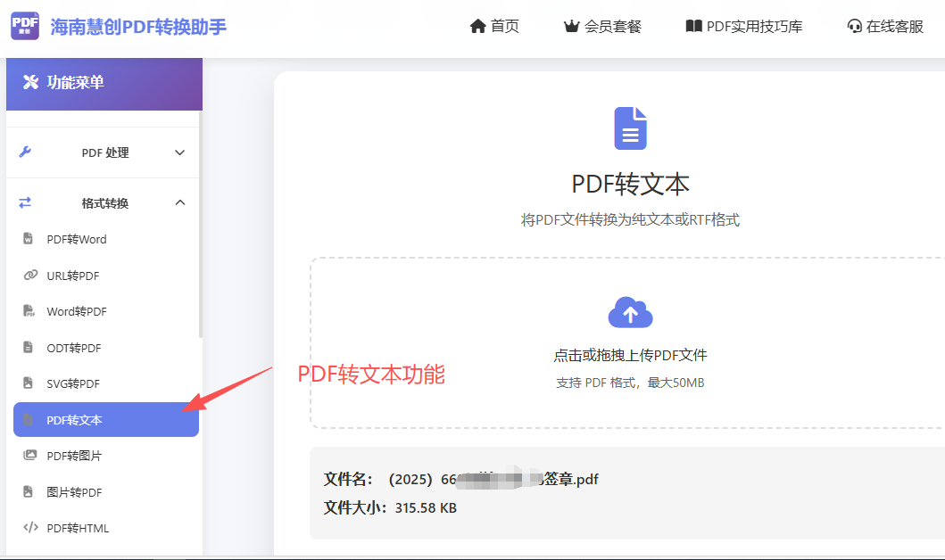Go to 首页 in the navigation
Image resolution: width=945 pixels, height=560 pixels.
tap(504, 26)
